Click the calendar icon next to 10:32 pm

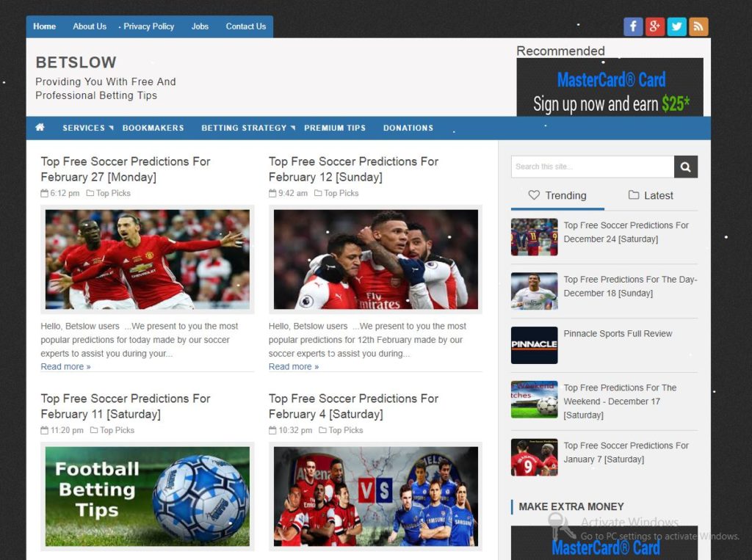click(x=272, y=430)
